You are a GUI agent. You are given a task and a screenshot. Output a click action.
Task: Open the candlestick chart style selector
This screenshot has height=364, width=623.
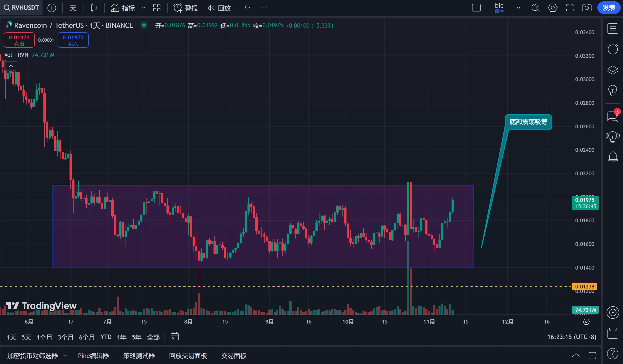tap(94, 8)
